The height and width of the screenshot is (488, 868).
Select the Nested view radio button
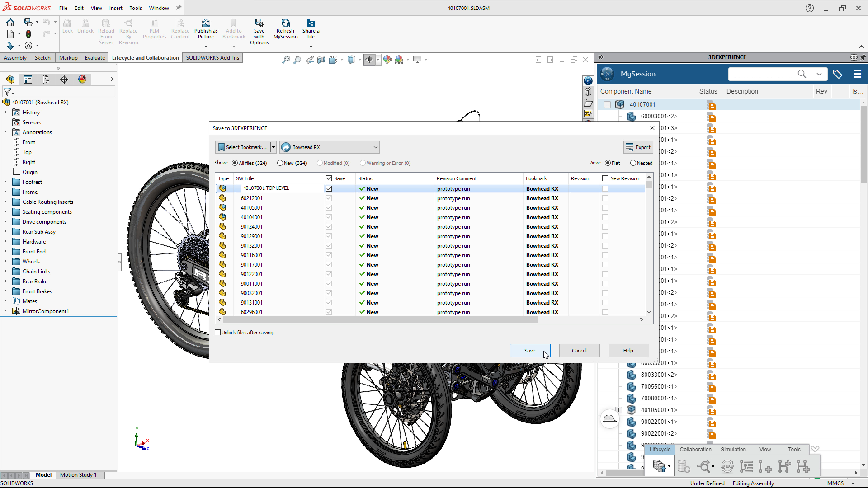(x=633, y=163)
